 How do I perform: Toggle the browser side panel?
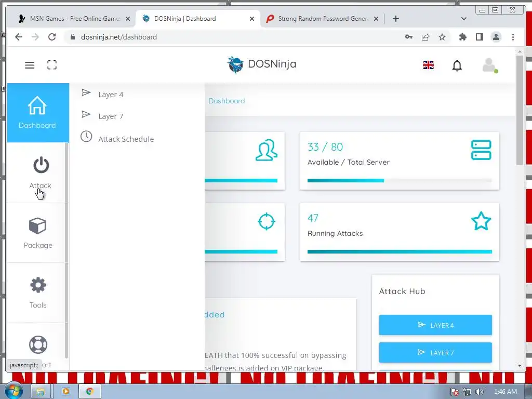pos(480,37)
